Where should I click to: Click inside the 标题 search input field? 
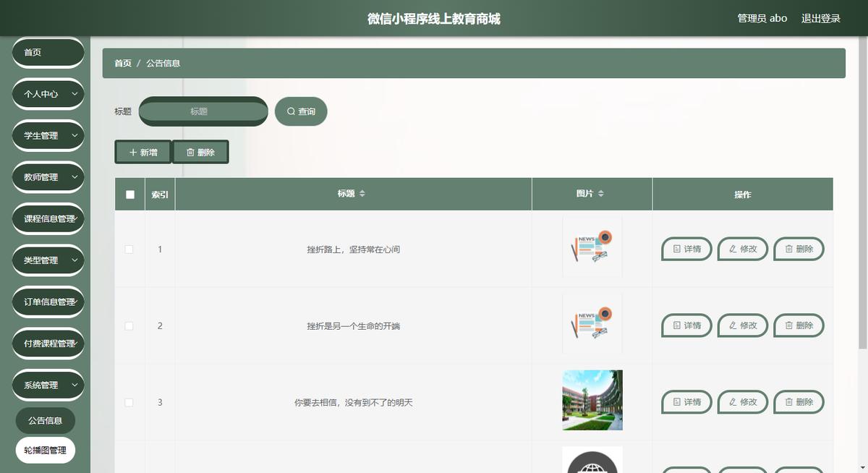[x=203, y=111]
